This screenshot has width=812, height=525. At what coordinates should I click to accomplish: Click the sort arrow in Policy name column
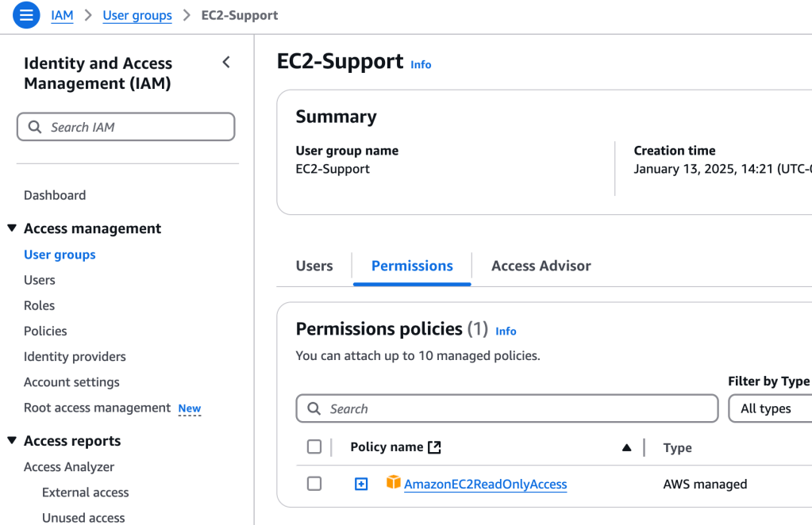click(627, 448)
